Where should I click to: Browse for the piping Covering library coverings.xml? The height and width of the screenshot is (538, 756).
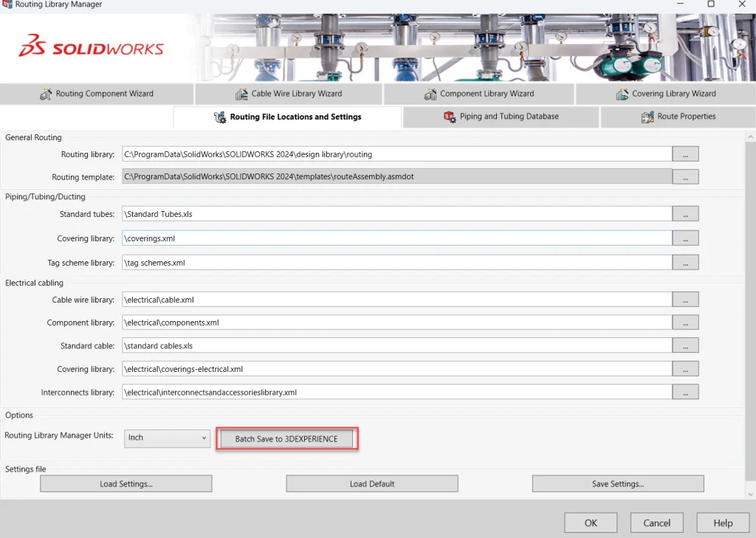[x=686, y=238]
